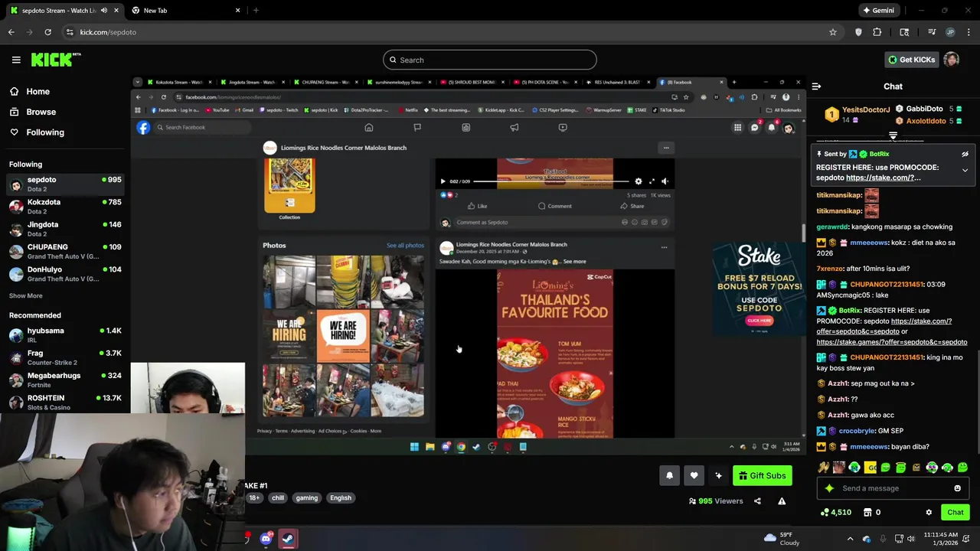Switch to the New Tab browser tab

pos(184,11)
